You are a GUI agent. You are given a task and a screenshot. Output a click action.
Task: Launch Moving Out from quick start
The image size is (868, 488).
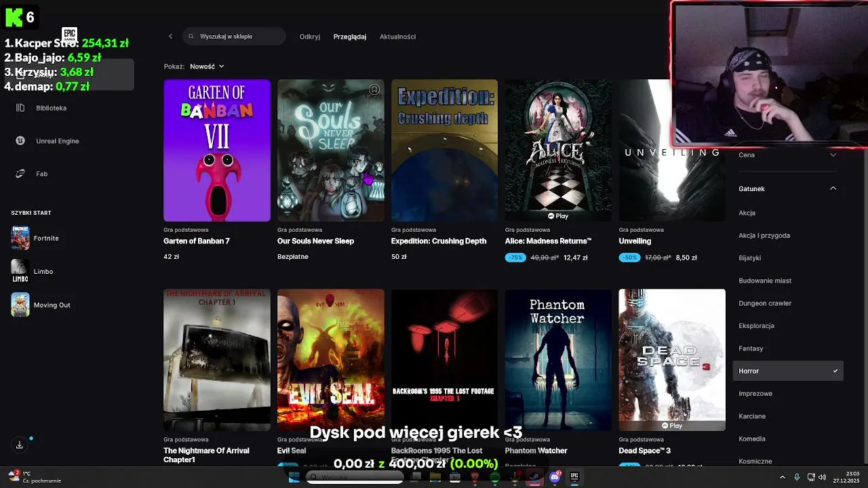[41, 305]
